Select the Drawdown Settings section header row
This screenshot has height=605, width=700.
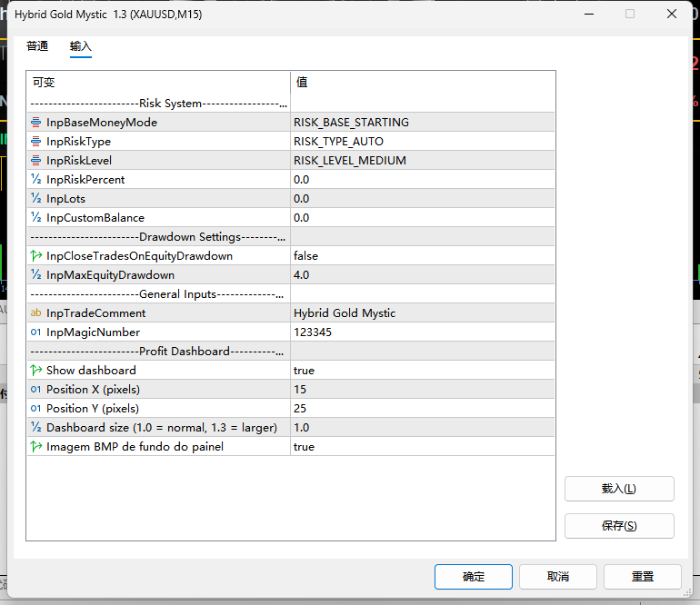click(291, 236)
